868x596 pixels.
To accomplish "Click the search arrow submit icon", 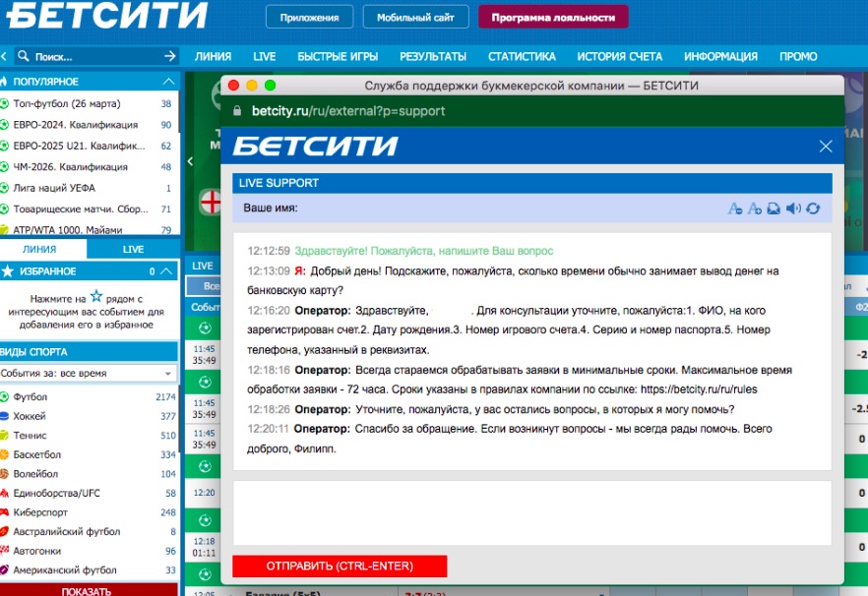I will [x=170, y=56].
